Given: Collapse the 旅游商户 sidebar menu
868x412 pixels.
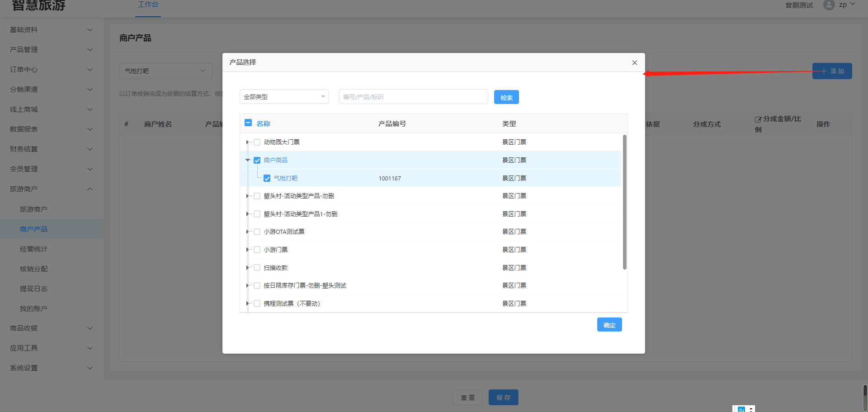Looking at the screenshot, I should [51, 189].
